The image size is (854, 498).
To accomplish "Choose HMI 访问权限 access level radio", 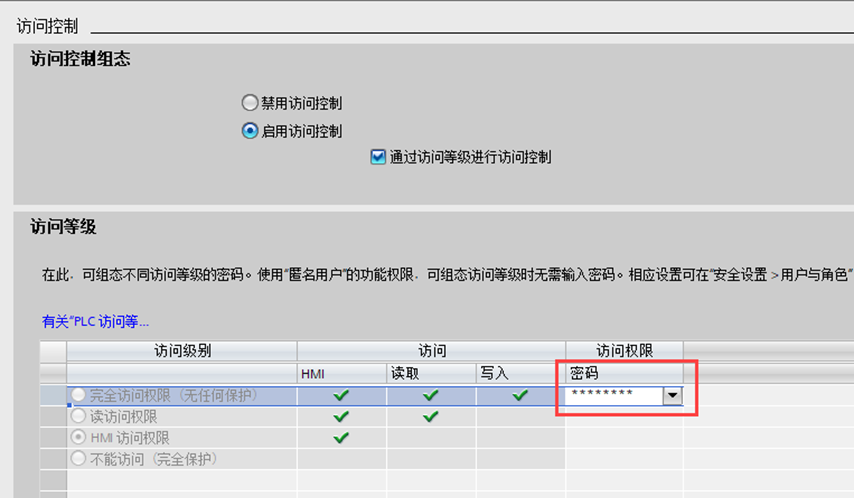I will 79,438.
